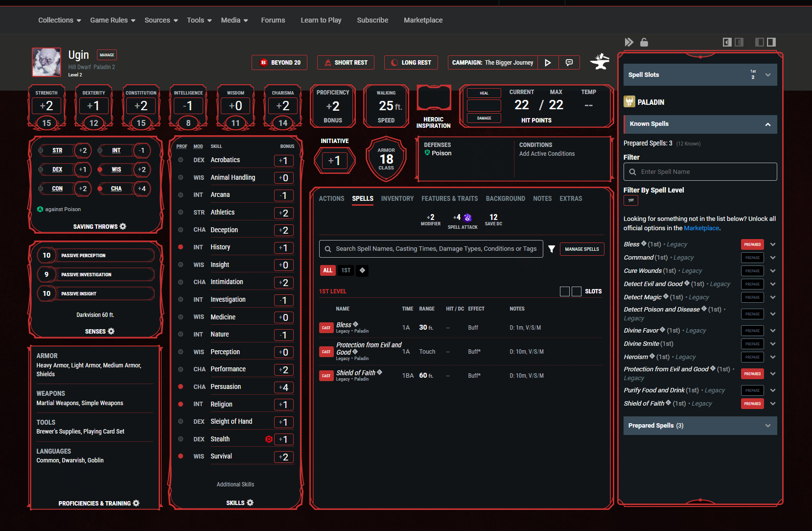Check the first 1st-level spell slot box
The width and height of the screenshot is (812, 531).
565,291
